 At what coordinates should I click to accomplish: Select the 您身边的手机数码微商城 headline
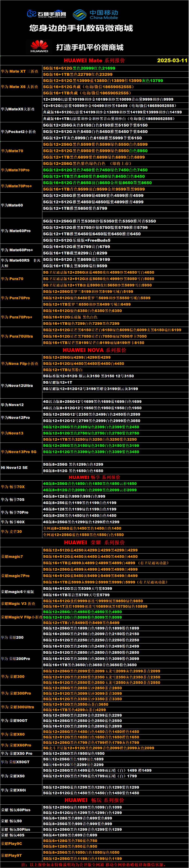coord(81,28)
